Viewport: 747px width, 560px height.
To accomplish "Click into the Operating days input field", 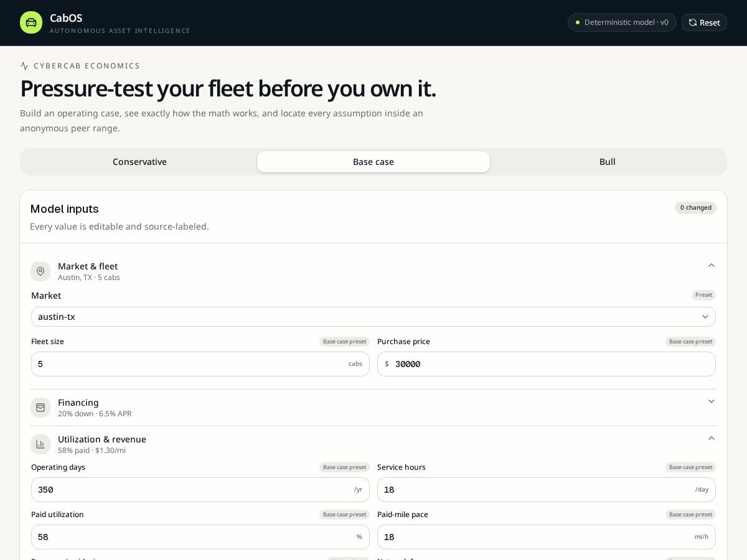I will coord(200,490).
